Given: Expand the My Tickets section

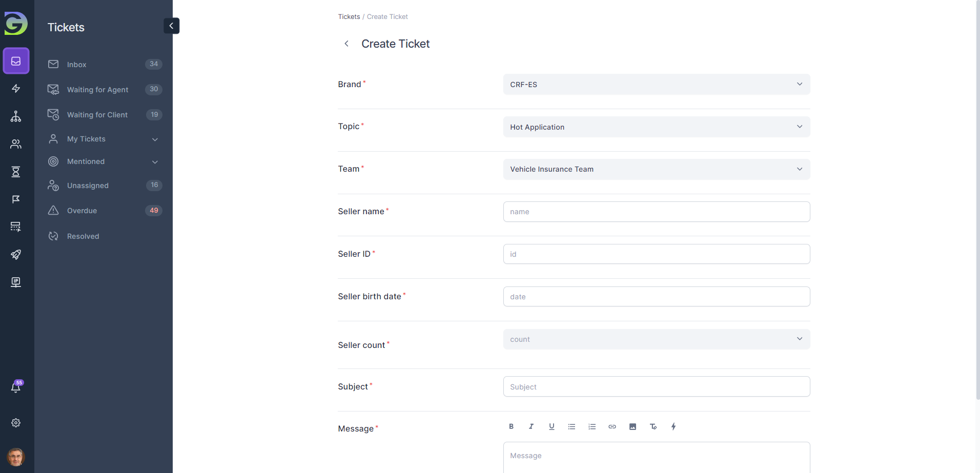Looking at the screenshot, I should click(x=154, y=139).
